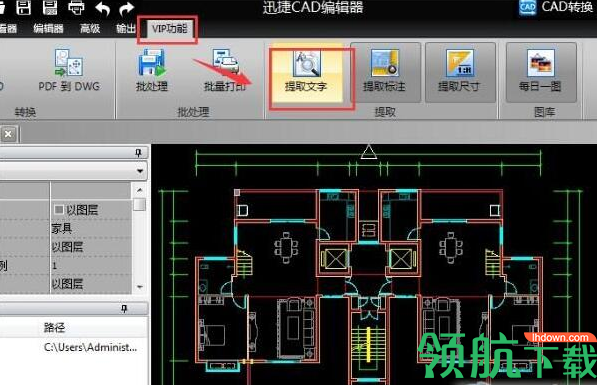Open the 批量打印 batch print tool
The width and height of the screenshot is (597, 385).
tap(225, 71)
